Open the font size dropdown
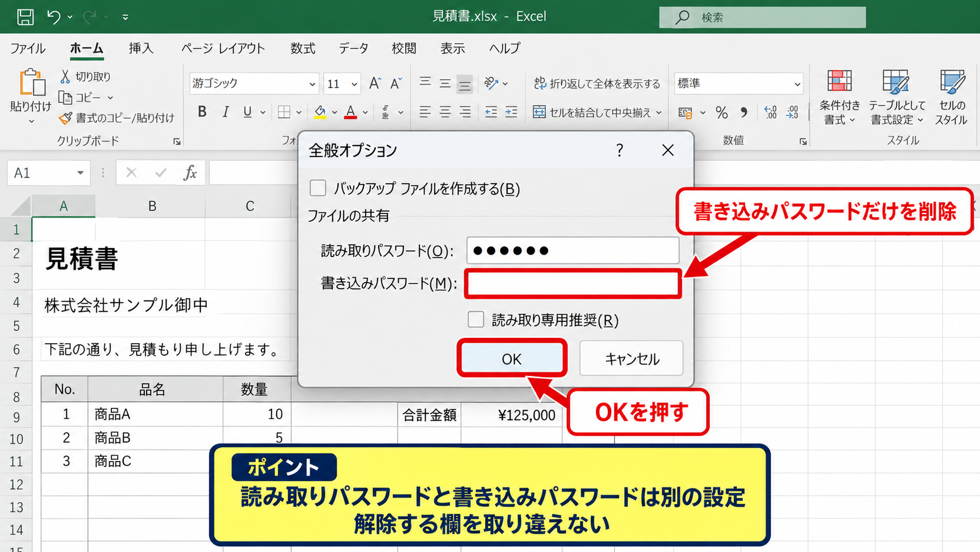 tap(354, 84)
